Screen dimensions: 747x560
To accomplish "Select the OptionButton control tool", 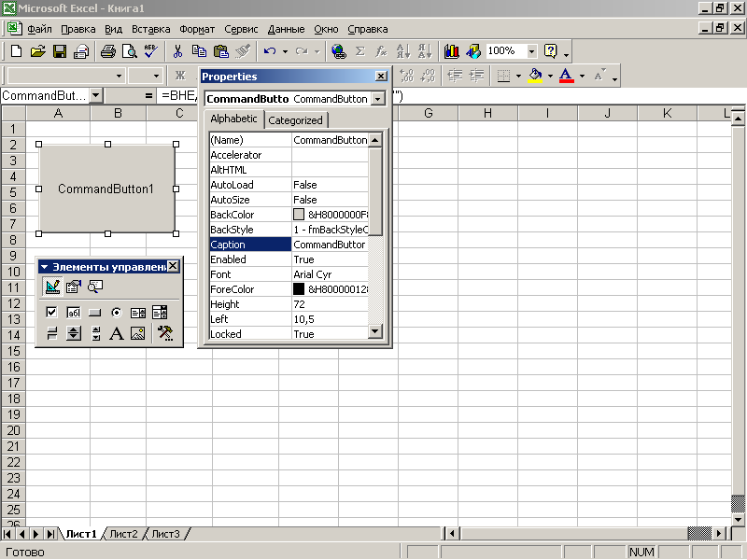I will click(x=116, y=313).
